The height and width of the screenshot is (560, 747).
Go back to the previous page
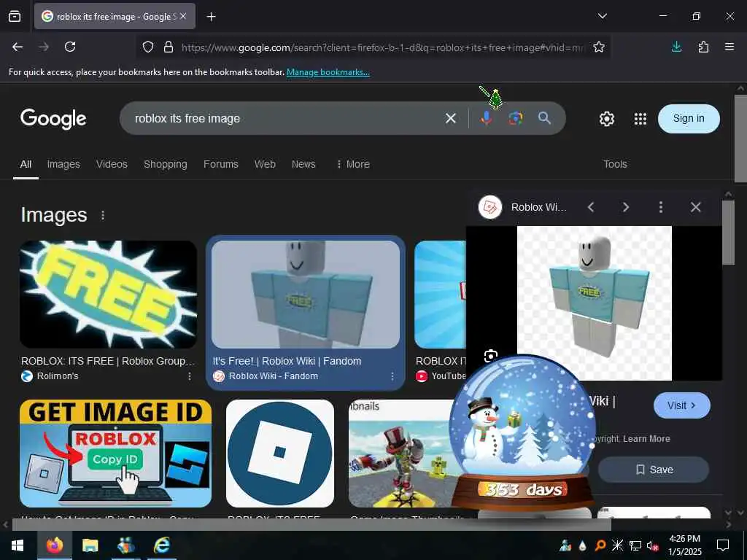coord(18,47)
